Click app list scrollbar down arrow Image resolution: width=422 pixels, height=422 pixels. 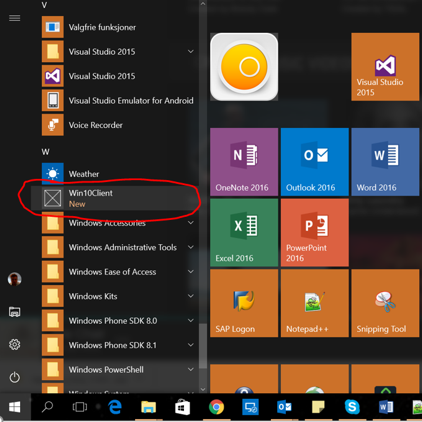203,389
